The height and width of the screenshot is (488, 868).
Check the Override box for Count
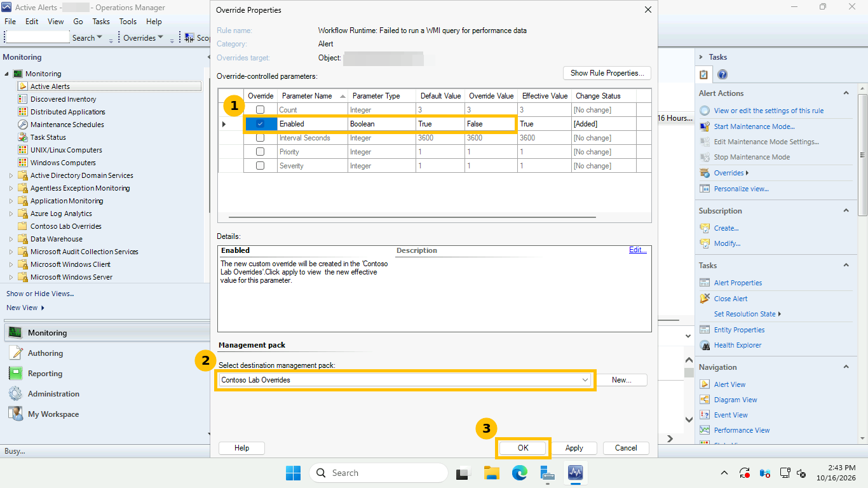(x=260, y=110)
